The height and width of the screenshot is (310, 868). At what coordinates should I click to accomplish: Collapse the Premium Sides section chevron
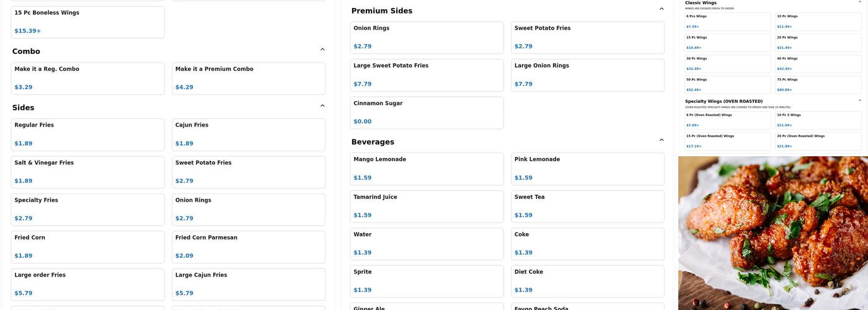point(662,9)
